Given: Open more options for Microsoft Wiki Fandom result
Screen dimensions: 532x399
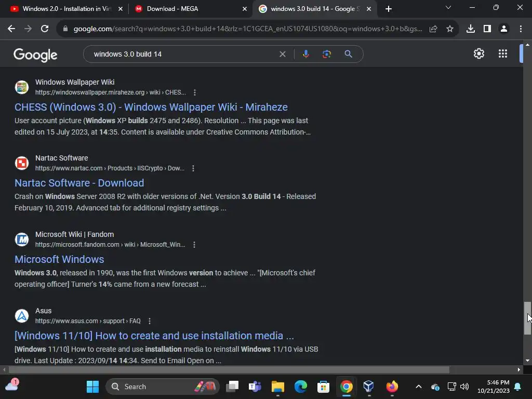Looking at the screenshot, I should [194, 245].
